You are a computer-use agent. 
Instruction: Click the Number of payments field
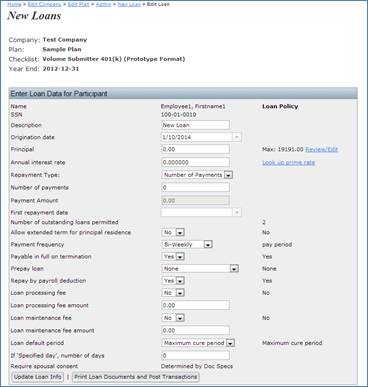click(195, 187)
